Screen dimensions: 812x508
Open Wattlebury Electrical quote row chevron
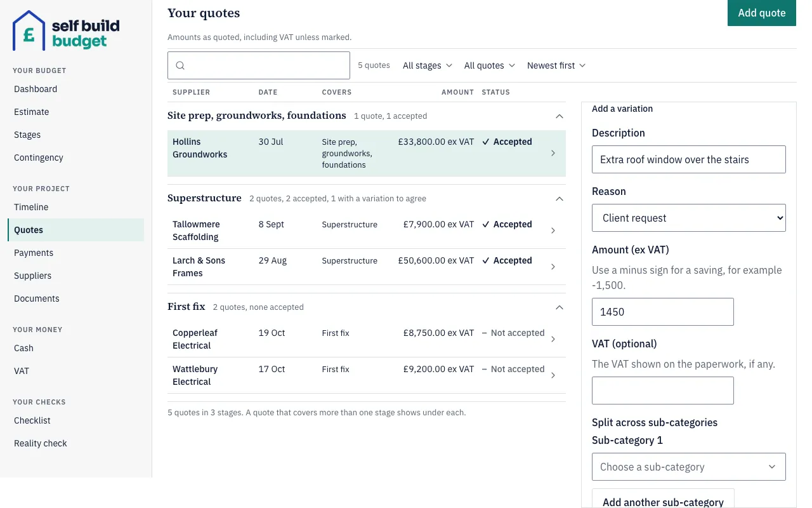pyautogui.click(x=553, y=375)
